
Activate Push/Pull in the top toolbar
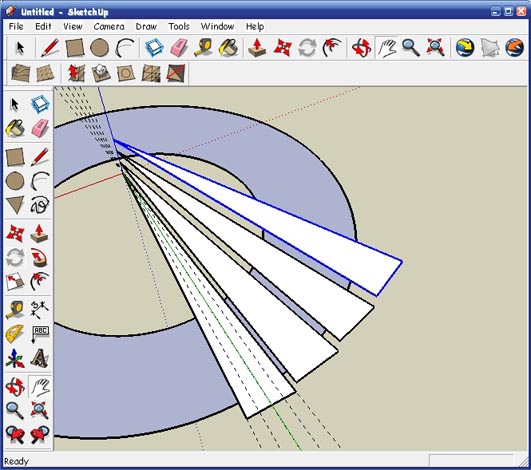tap(257, 48)
